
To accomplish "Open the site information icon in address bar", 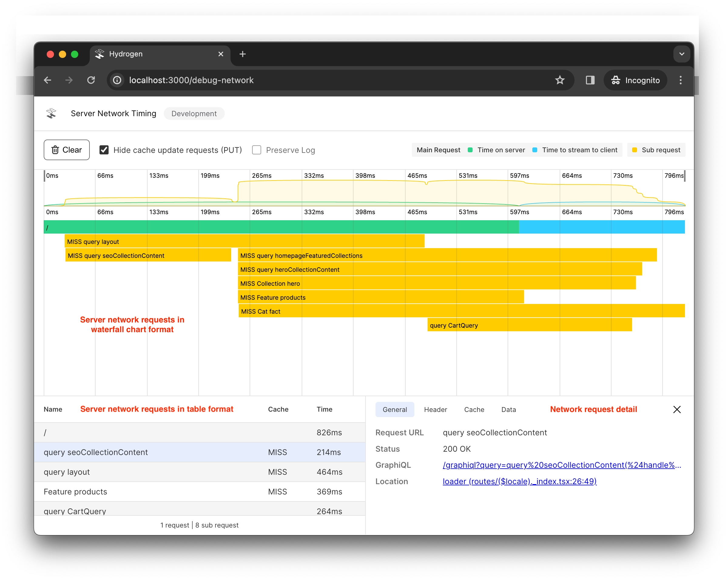I will coord(117,80).
